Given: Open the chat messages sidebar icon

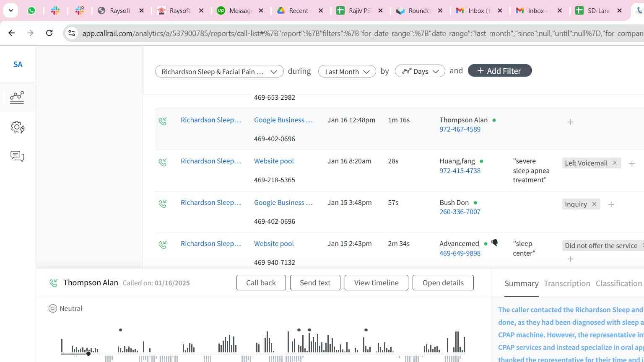Looking at the screenshot, I should tap(17, 156).
